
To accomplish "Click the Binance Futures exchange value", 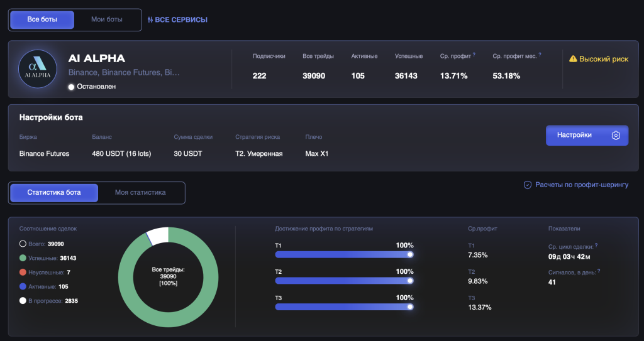I will (45, 154).
